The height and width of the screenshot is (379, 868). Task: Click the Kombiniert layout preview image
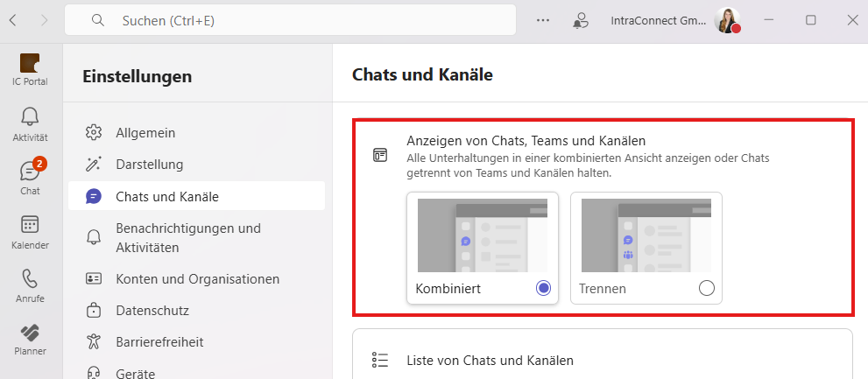483,235
